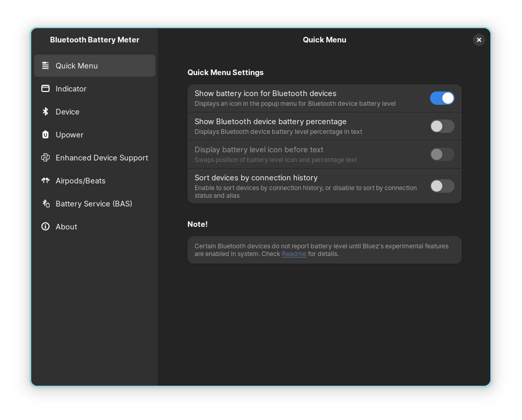
Task: Click the Bluetooth Battery Meter sidebar title
Action: click(x=94, y=40)
